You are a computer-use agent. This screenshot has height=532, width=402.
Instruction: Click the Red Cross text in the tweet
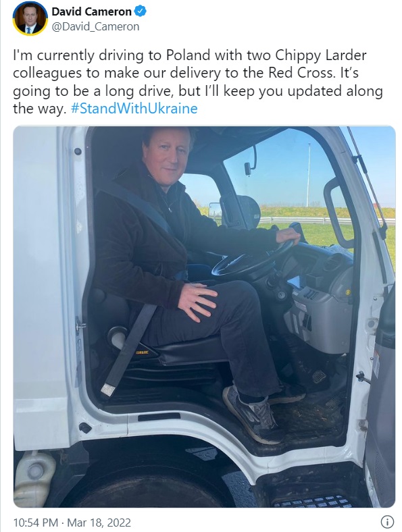298,73
